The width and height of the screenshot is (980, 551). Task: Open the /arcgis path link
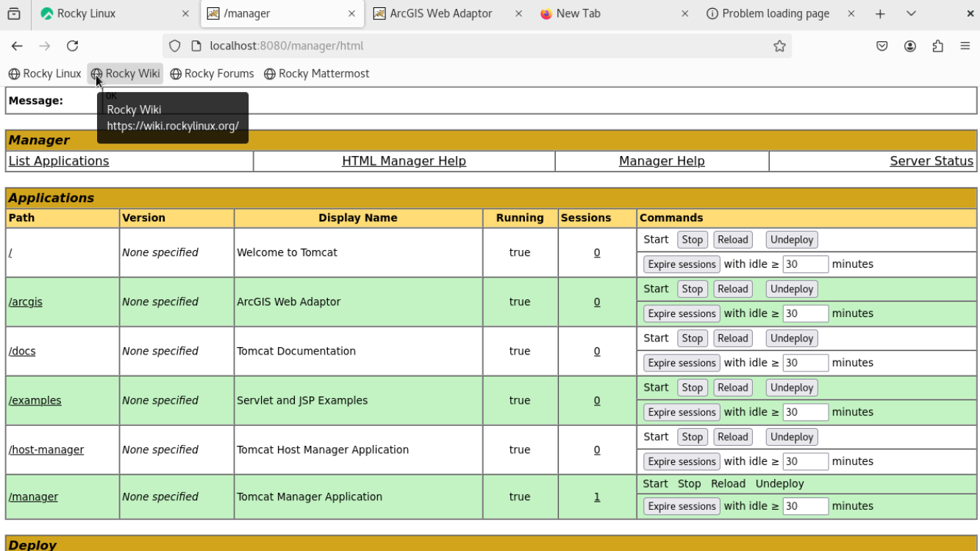[26, 302]
